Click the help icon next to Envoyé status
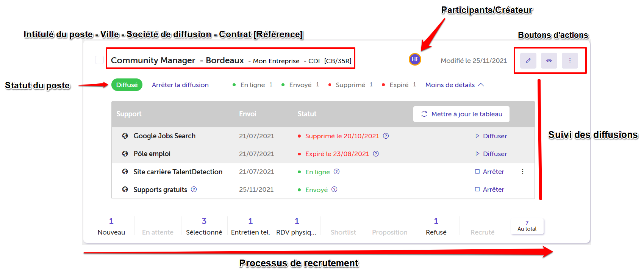The width and height of the screenshot is (644, 277). [x=335, y=189]
